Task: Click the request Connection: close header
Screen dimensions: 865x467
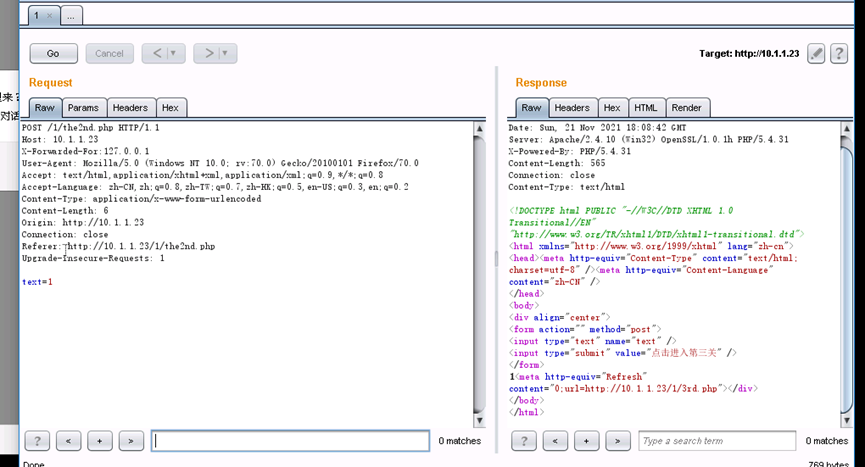Action: click(x=65, y=234)
